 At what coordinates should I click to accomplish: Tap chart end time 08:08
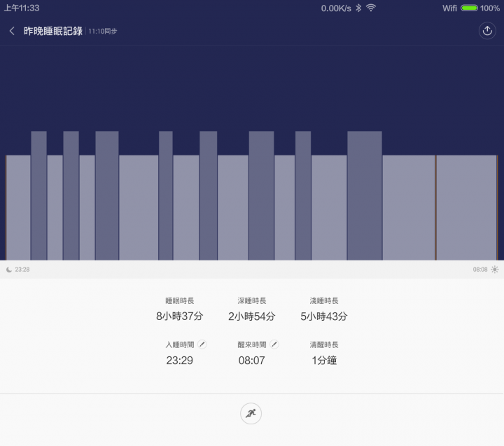pyautogui.click(x=480, y=270)
